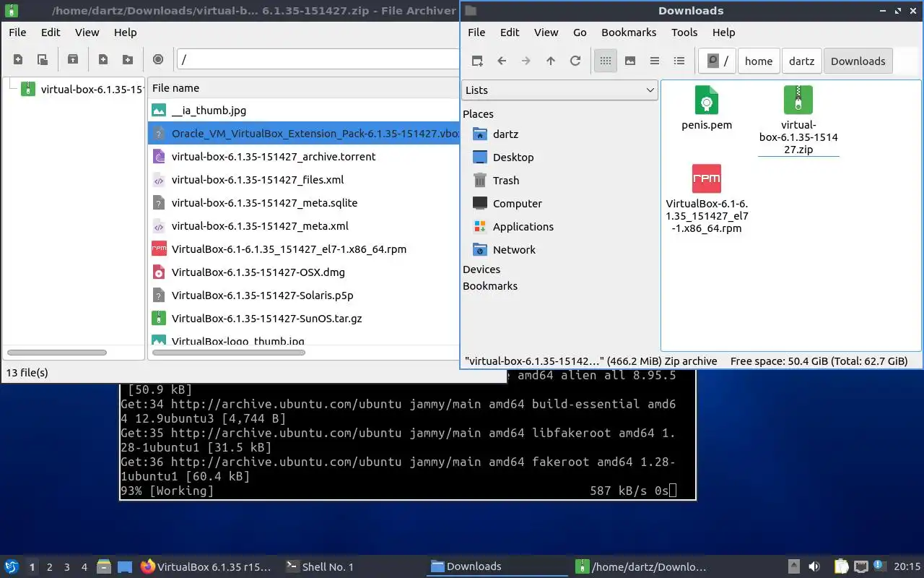
Task: Click the round Stop icon in File Archiver toolbar
Action: point(158,60)
